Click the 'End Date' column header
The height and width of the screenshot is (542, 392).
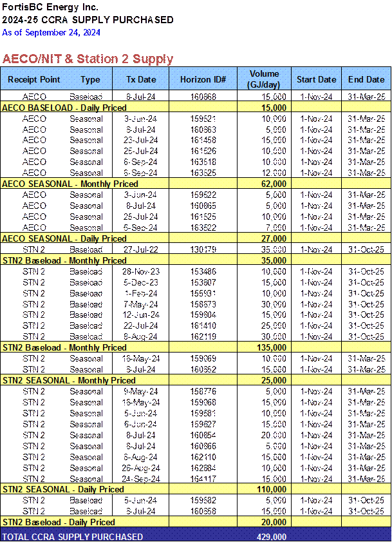pyautogui.click(x=366, y=79)
